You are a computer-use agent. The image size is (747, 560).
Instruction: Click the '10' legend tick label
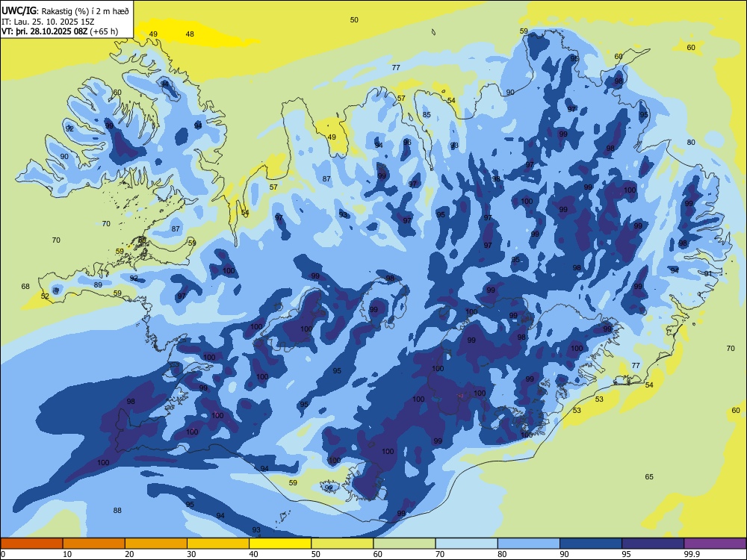67,554
